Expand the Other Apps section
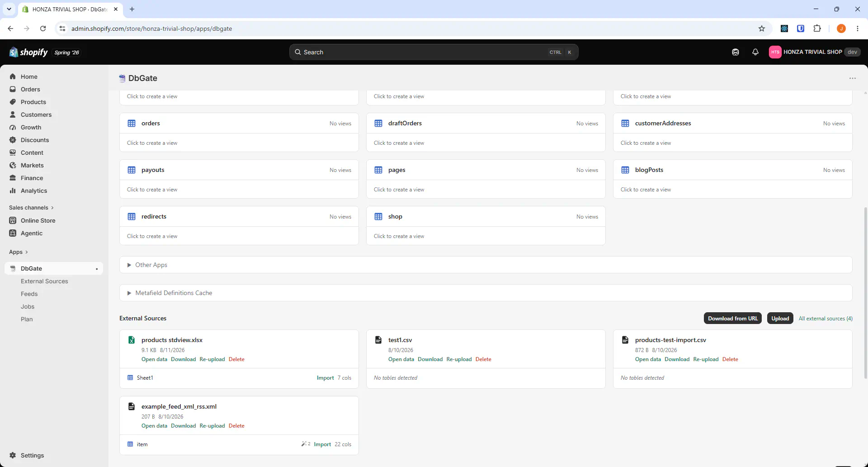The image size is (868, 467). 486,265
